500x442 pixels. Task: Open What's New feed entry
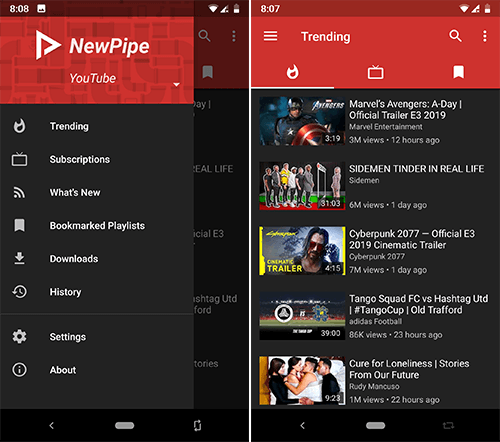(97, 192)
